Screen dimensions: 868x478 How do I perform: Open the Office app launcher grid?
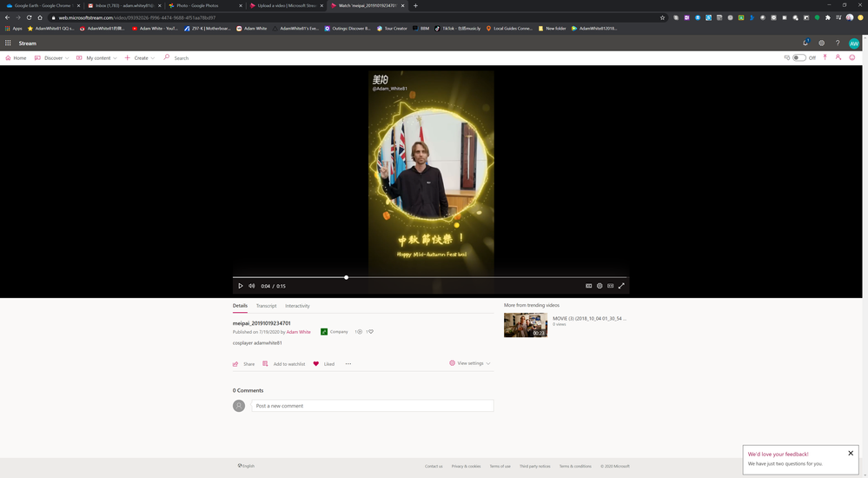click(8, 43)
